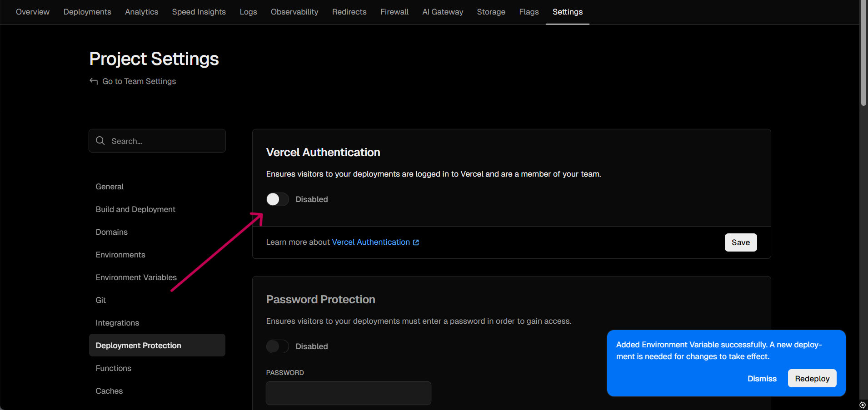The width and height of the screenshot is (868, 410).
Task: Click the external link icon after Vercel Authentication
Action: 416,242
